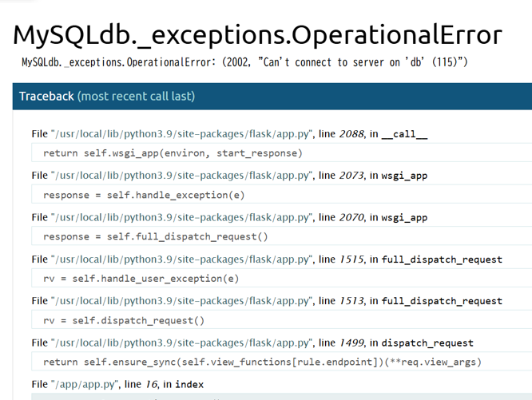Expand the frame at line 2070 in wsgi_app
Viewport: 532px width, 400px height.
coord(229,217)
